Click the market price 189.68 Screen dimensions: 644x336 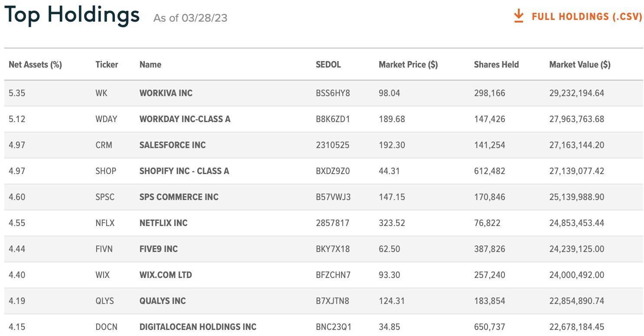pyautogui.click(x=392, y=119)
